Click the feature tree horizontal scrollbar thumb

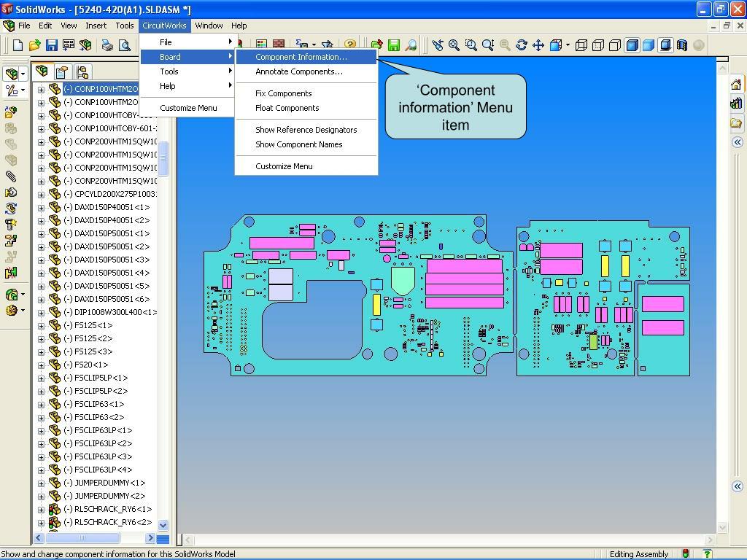pyautogui.click(x=82, y=538)
